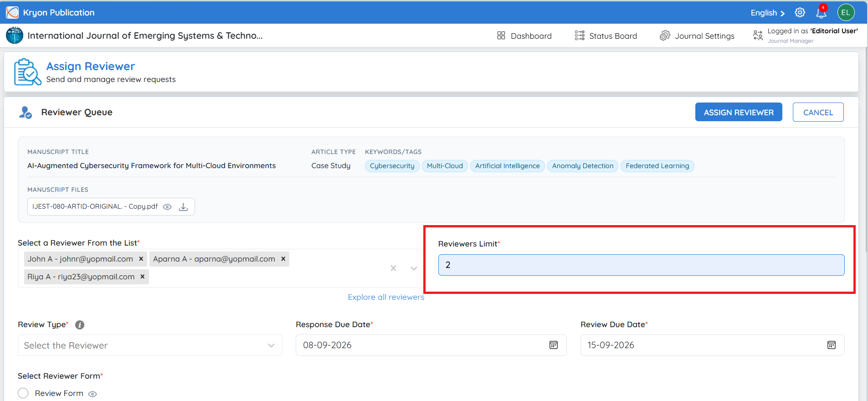Click the Federated Learning keyword tag

point(657,166)
